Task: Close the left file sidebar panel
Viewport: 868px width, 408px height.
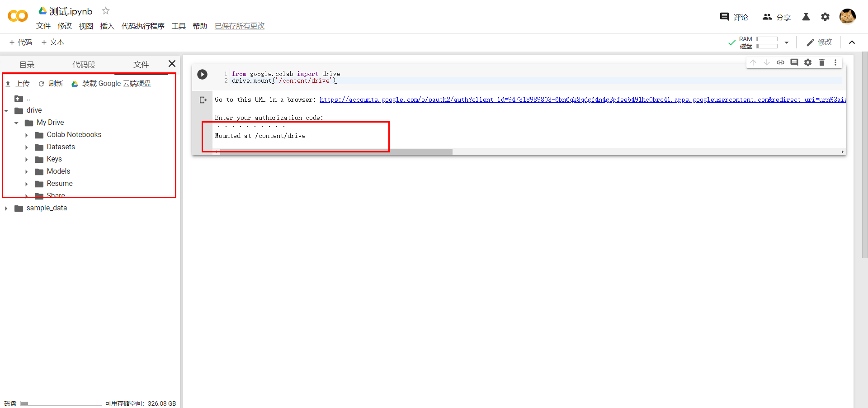Action: (x=172, y=64)
